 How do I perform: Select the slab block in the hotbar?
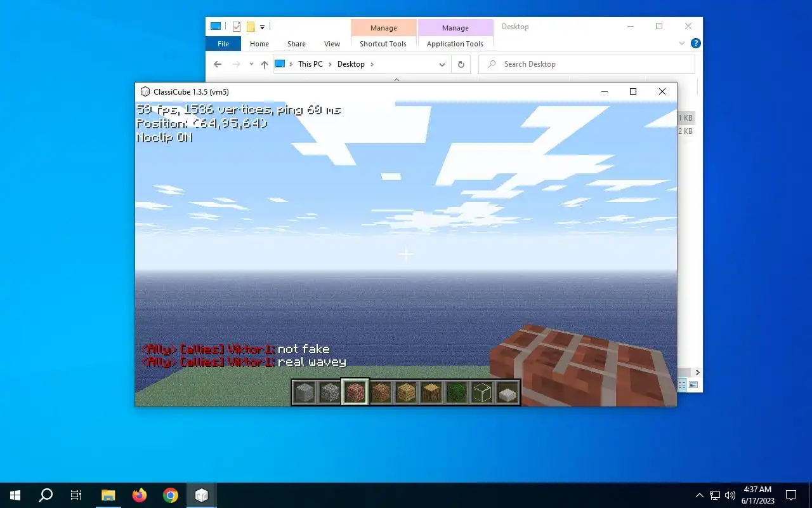(507, 393)
